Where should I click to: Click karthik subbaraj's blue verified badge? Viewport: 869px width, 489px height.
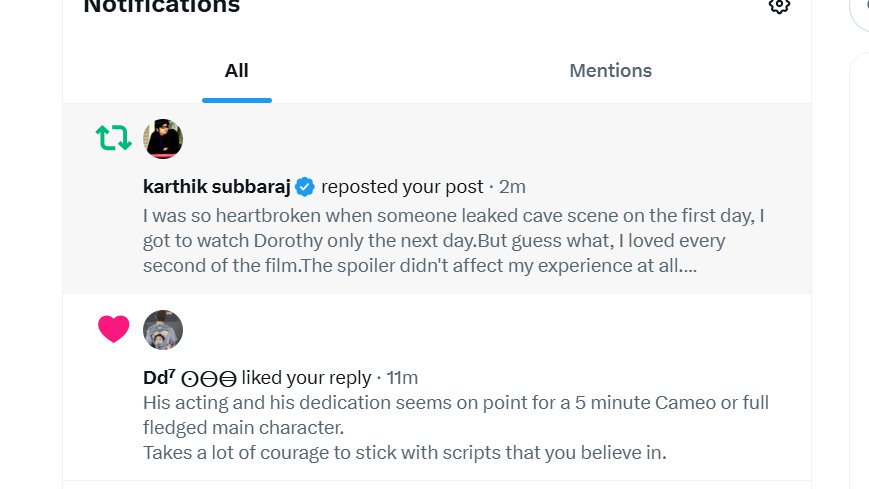(x=305, y=187)
